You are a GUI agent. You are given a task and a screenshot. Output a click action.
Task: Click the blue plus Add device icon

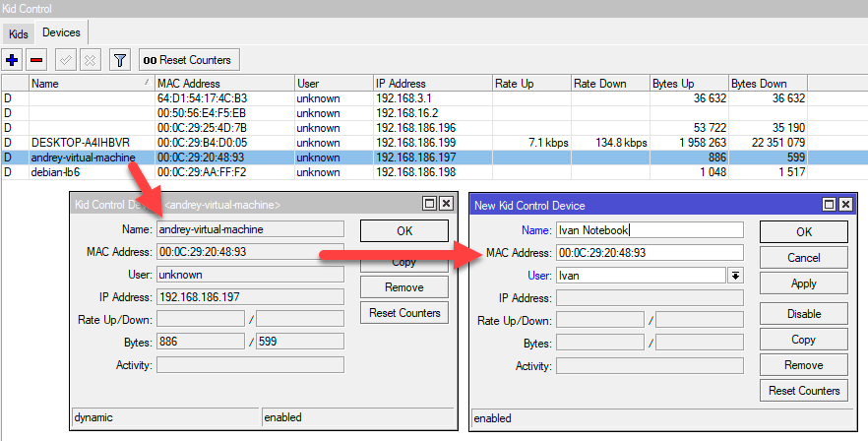pos(13,60)
